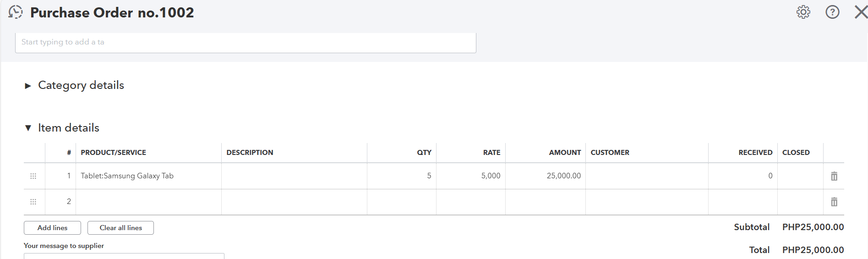
Task: Edit the rate cell showing 5,000
Action: pyautogui.click(x=471, y=176)
